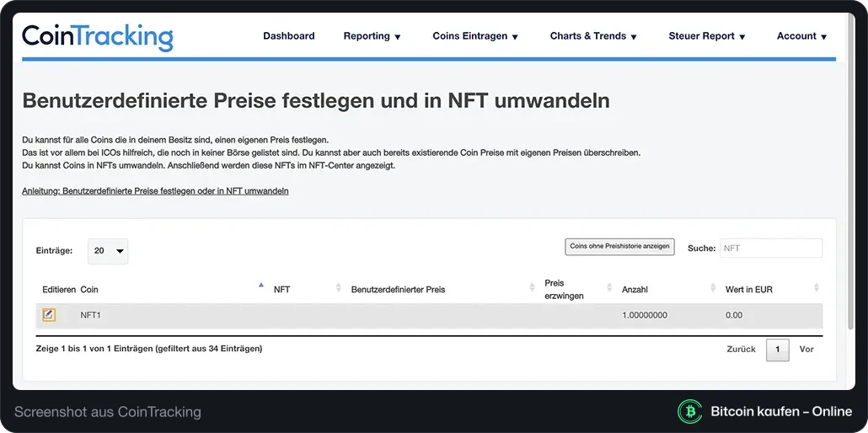868x433 pixels.
Task: Select the 0.00 Wert in EUR value
Action: pos(734,315)
